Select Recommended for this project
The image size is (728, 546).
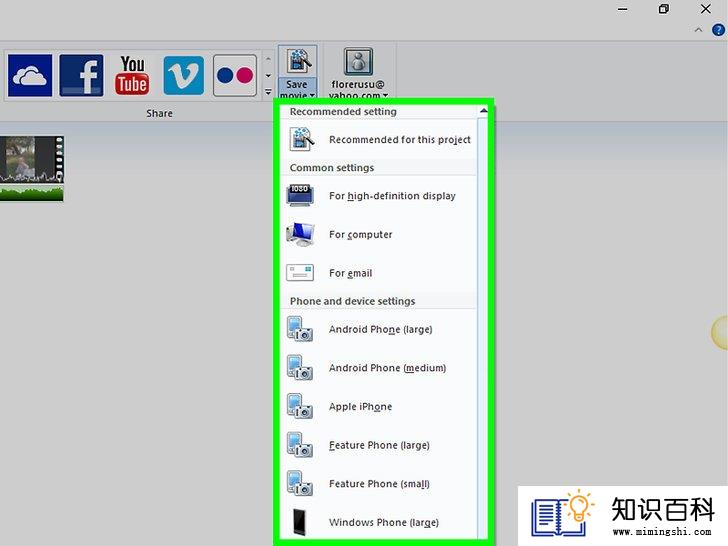click(378, 139)
